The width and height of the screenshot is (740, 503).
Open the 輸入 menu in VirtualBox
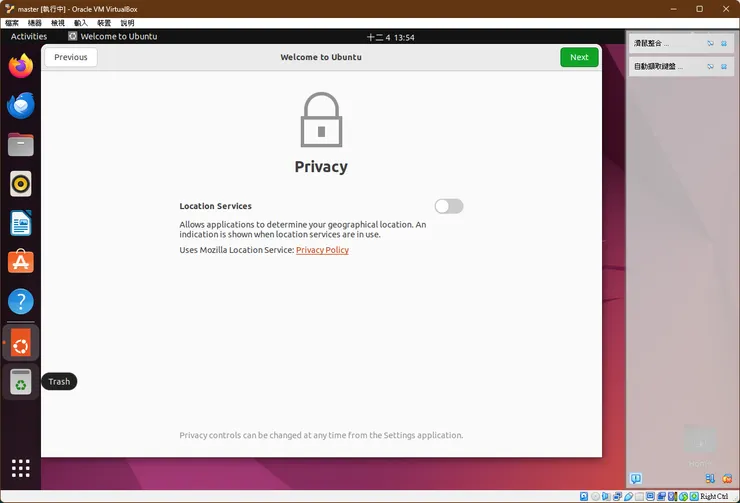[x=81, y=23]
